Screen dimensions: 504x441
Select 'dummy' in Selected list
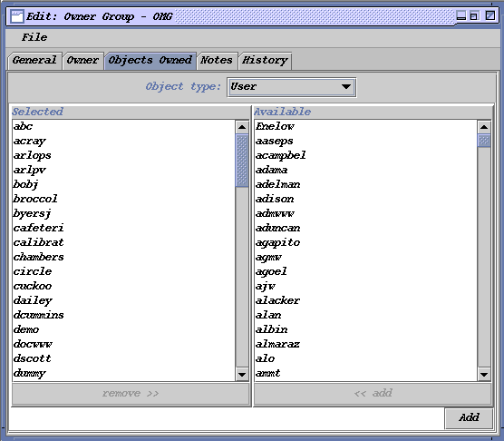point(124,373)
